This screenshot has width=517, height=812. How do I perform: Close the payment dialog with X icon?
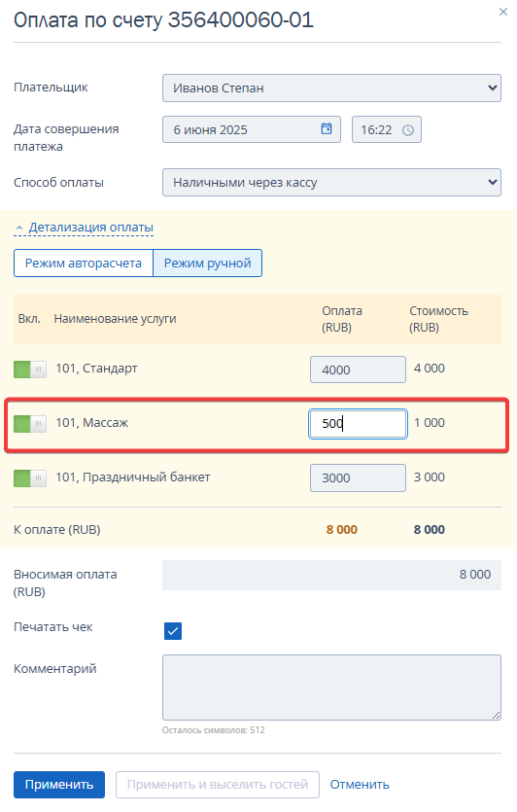click(503, 12)
